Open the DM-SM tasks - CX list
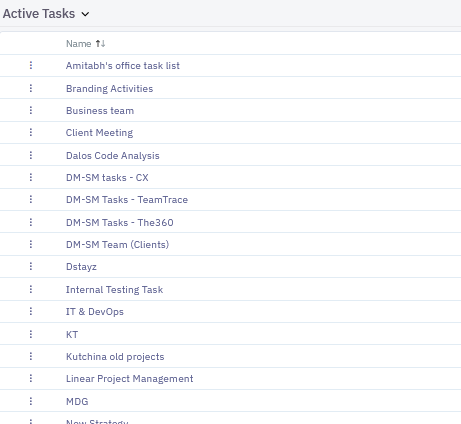This screenshot has height=424, width=461. [x=107, y=178]
